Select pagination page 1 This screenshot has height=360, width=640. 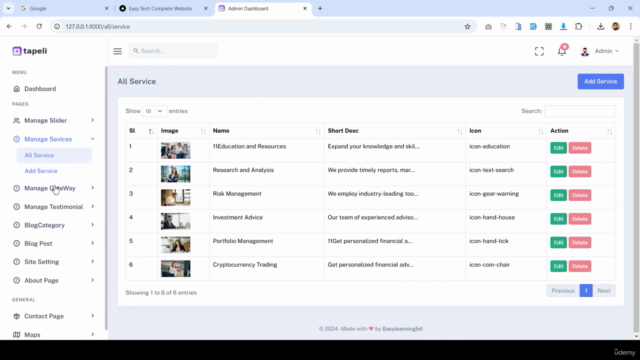586,291
